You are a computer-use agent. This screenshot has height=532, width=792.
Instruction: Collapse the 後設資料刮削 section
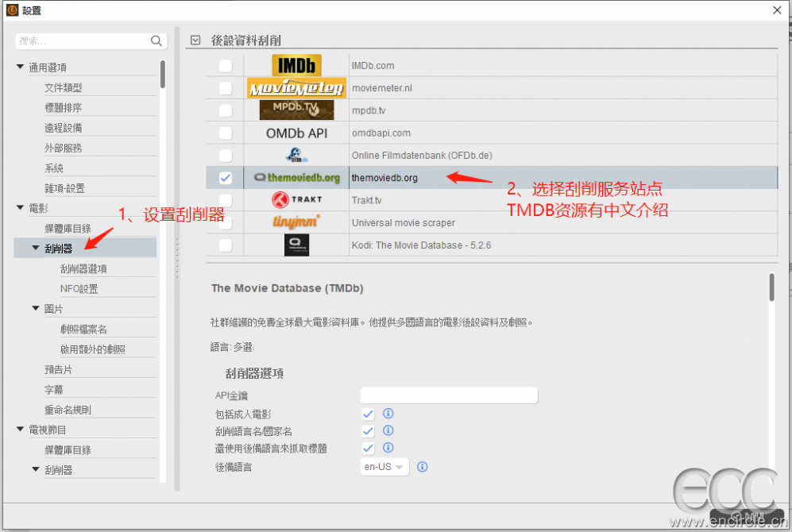point(195,40)
